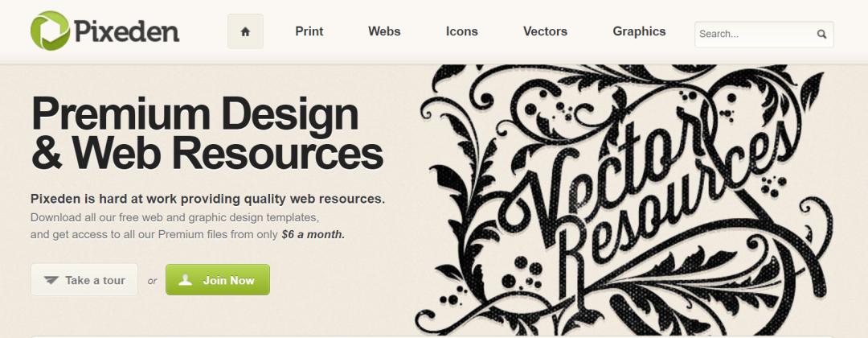
Task: Click the "Pixeden is hard at work" tagline
Action: (207, 199)
